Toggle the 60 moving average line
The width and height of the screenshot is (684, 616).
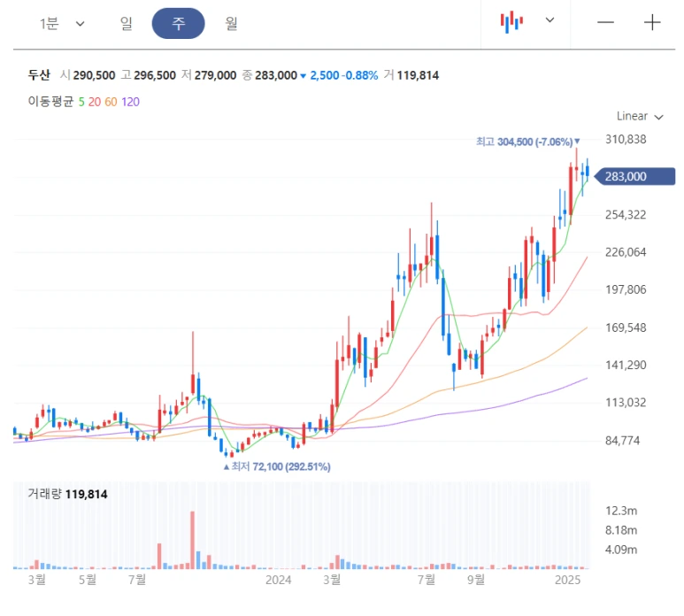(111, 102)
